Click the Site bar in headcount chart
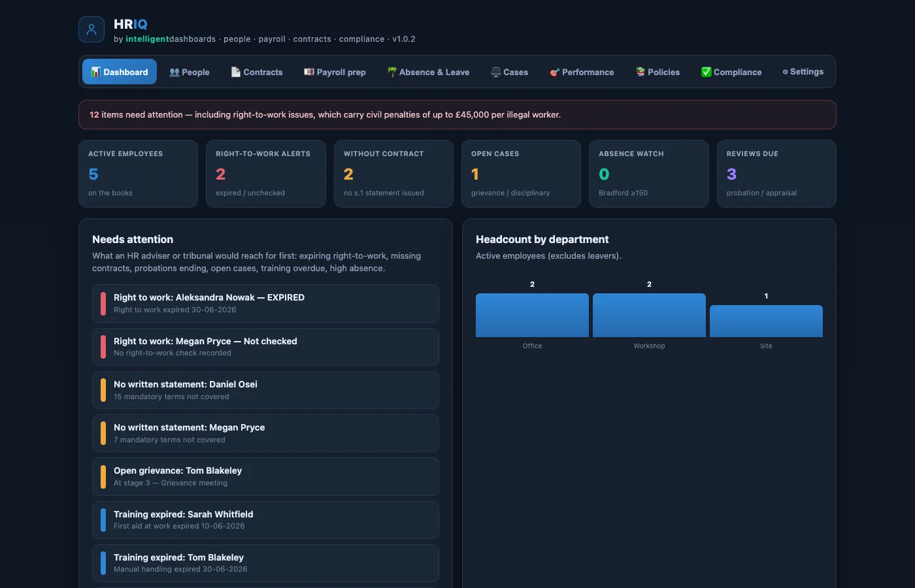 click(x=766, y=321)
